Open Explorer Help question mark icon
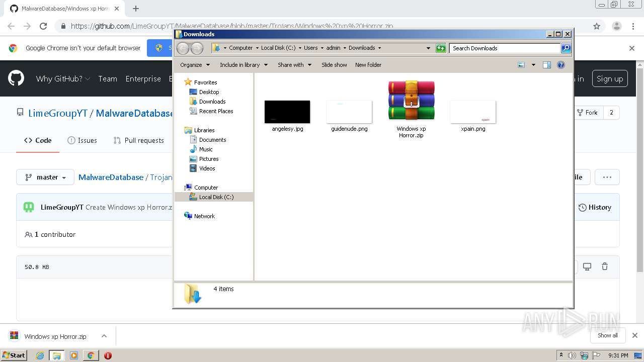 561,65
